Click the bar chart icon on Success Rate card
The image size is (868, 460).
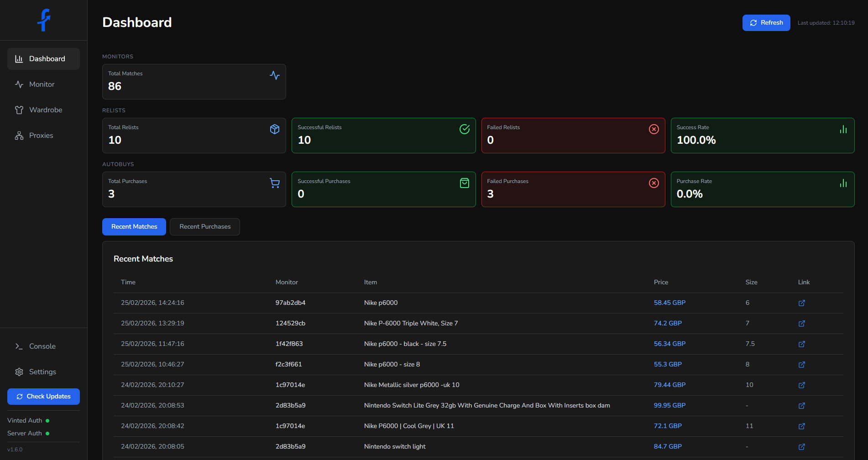pyautogui.click(x=843, y=129)
